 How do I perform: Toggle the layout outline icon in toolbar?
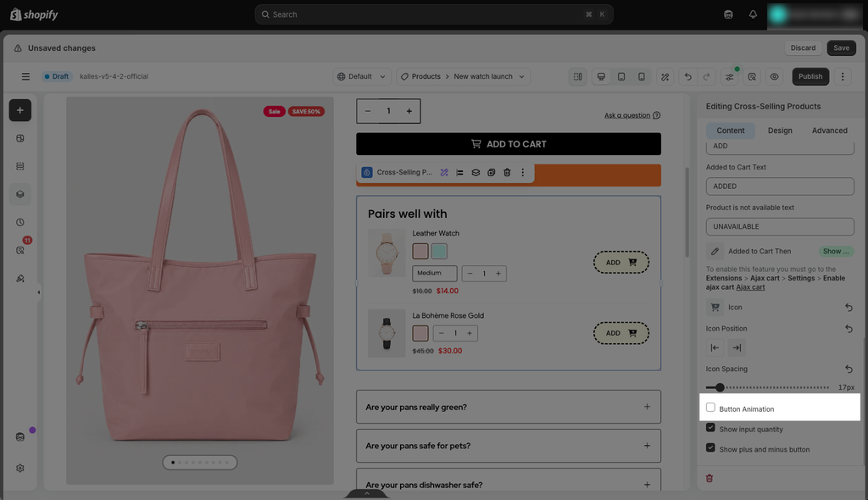point(577,76)
